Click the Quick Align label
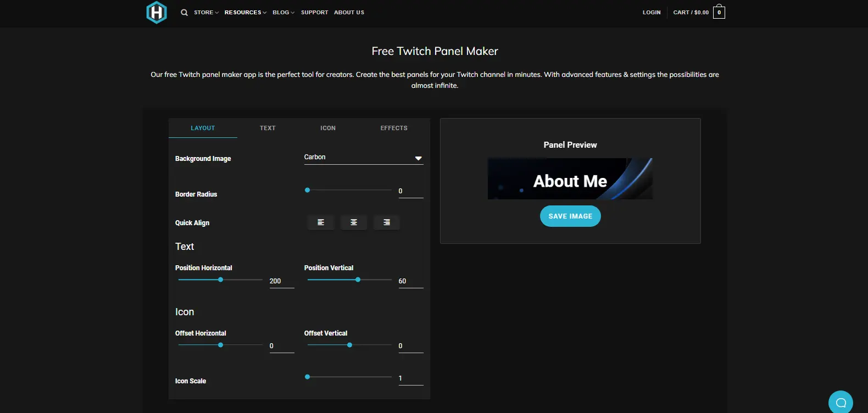The height and width of the screenshot is (413, 868). [x=192, y=223]
